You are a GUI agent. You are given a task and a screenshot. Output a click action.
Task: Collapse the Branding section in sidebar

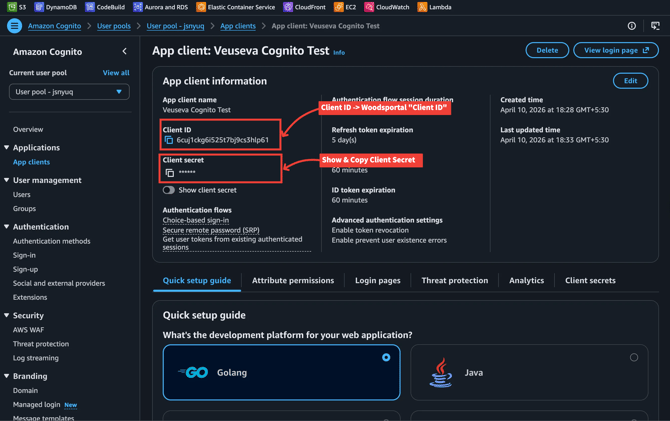pyautogui.click(x=6, y=376)
